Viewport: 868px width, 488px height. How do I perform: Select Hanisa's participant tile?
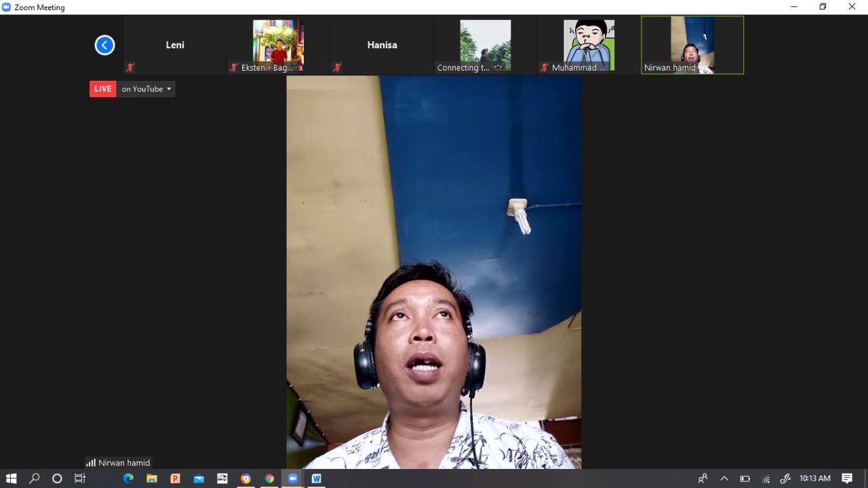coord(382,45)
